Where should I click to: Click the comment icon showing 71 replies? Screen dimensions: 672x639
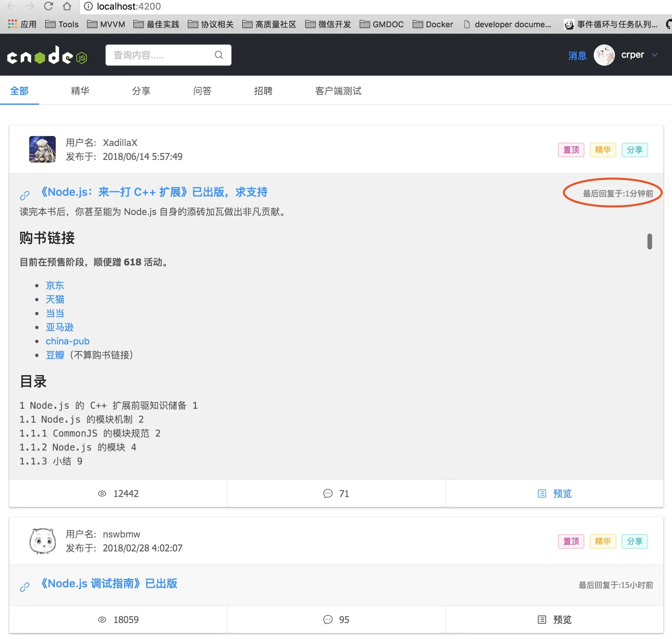click(328, 493)
